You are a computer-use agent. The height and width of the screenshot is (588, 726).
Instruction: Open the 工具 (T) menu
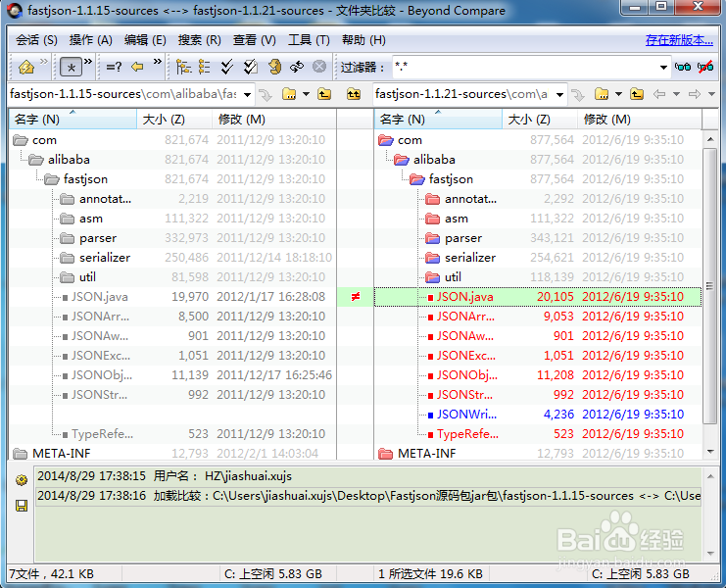pyautogui.click(x=309, y=40)
